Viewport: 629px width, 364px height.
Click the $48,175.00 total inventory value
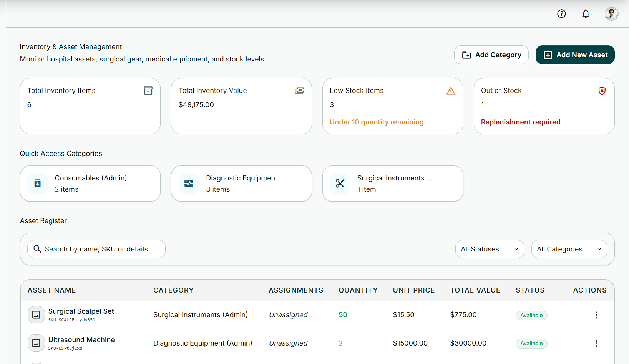point(196,105)
